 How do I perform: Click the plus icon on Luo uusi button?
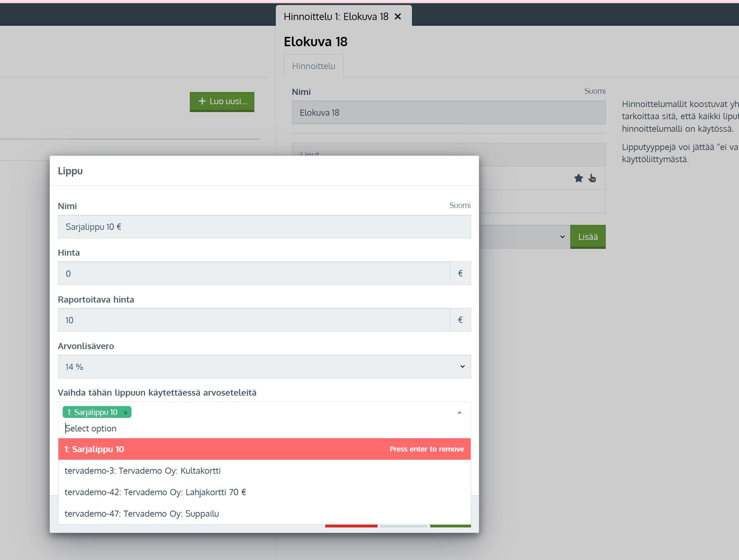[202, 101]
